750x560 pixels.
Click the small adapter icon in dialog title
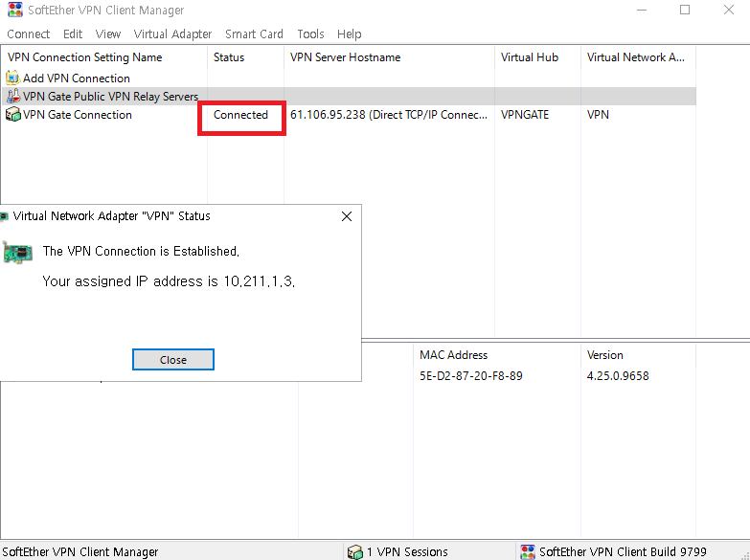click(x=4, y=216)
